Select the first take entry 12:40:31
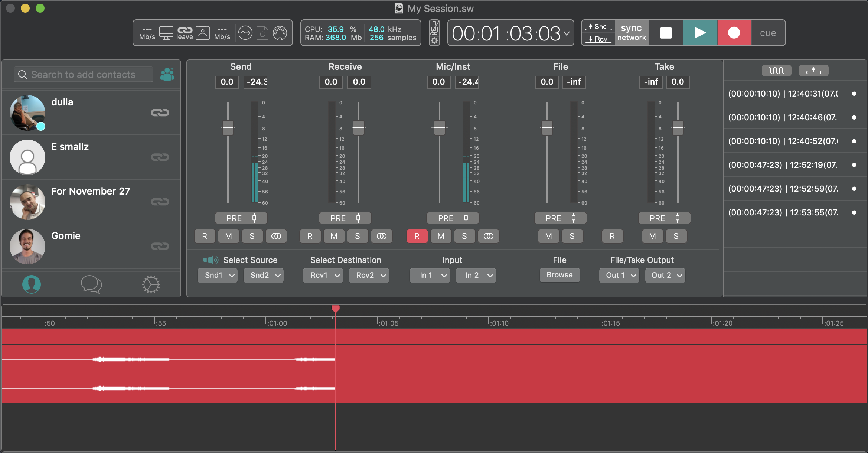Screen dimensions: 868x453 [783, 94]
